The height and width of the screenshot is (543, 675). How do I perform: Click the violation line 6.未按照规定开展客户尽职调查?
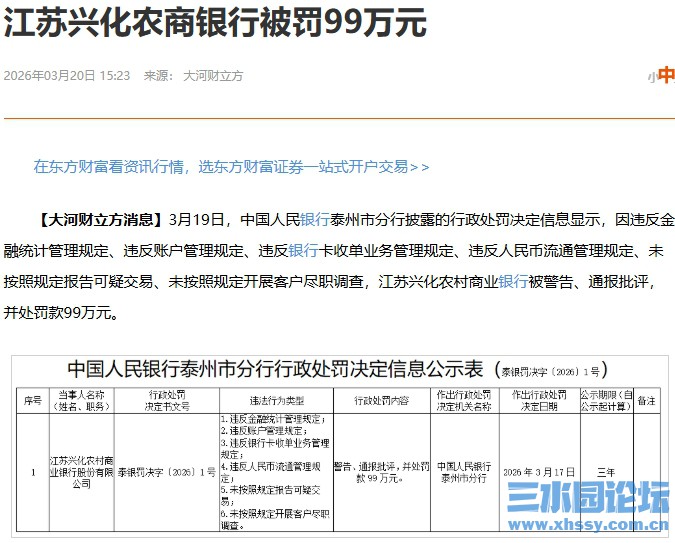point(275,519)
